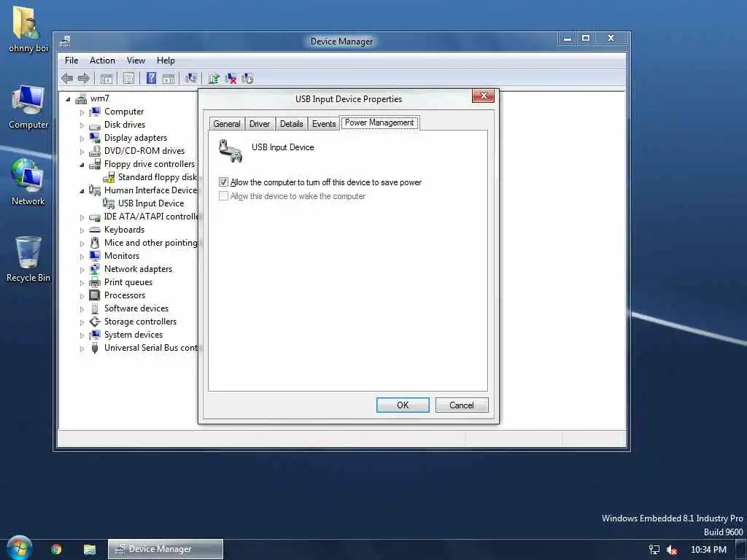The height and width of the screenshot is (560, 747).
Task: Switch to the Events tab
Action: (324, 124)
